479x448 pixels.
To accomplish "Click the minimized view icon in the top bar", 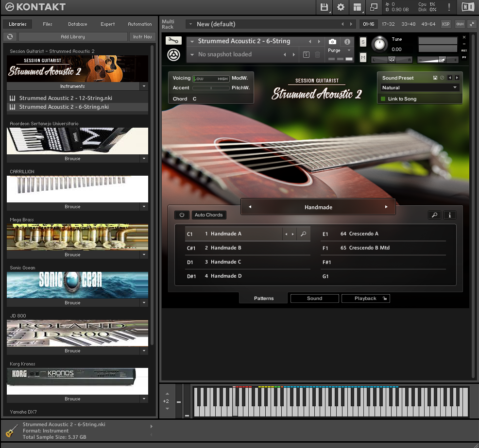I will 374,7.
